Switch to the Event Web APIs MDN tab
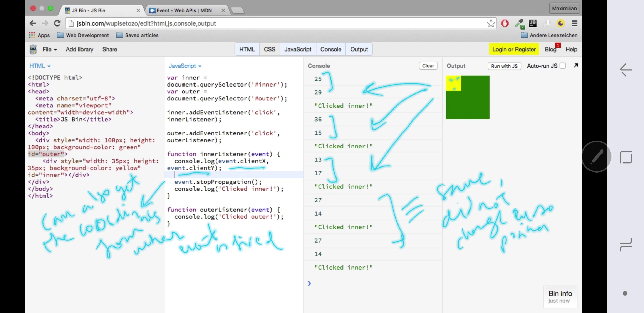This screenshot has height=313, width=644. [x=186, y=10]
